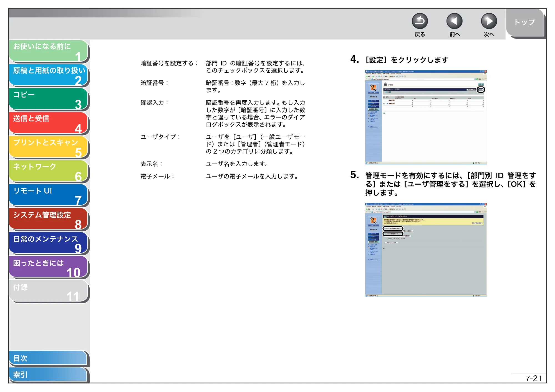Click the 表示名 label
This screenshot has width=555, height=392.
click(x=151, y=164)
